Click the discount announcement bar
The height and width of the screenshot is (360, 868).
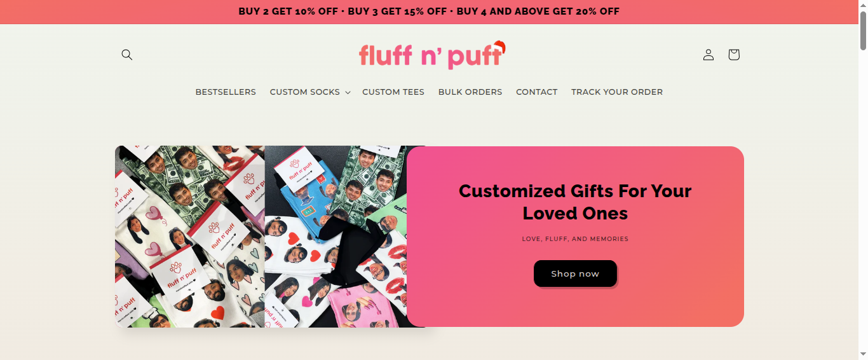[x=429, y=11]
